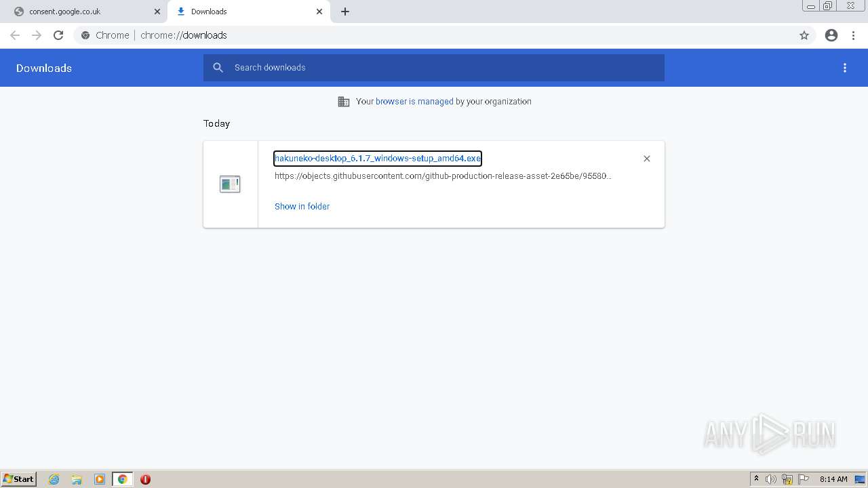The width and height of the screenshot is (868, 488).
Task: Click the chrome://downloads address bar
Action: point(434,35)
